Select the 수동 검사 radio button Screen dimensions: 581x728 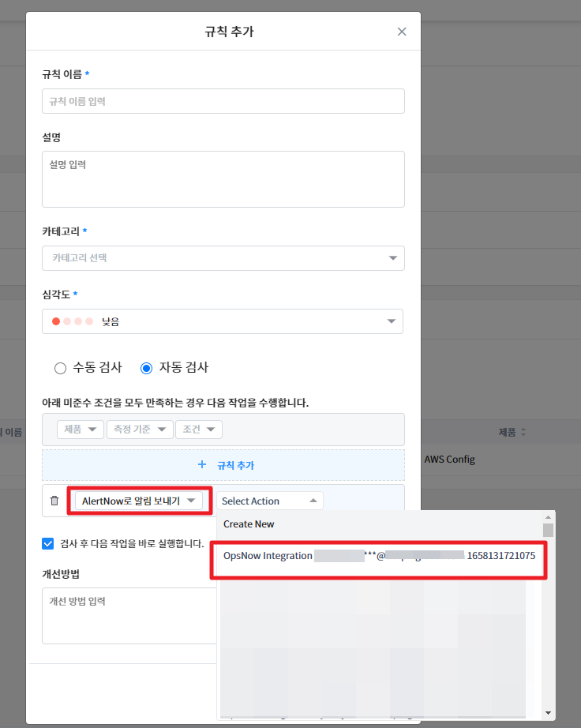click(x=60, y=368)
